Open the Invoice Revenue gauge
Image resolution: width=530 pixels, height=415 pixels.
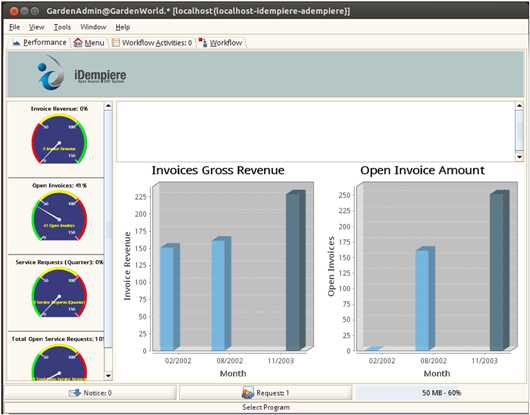click(59, 139)
